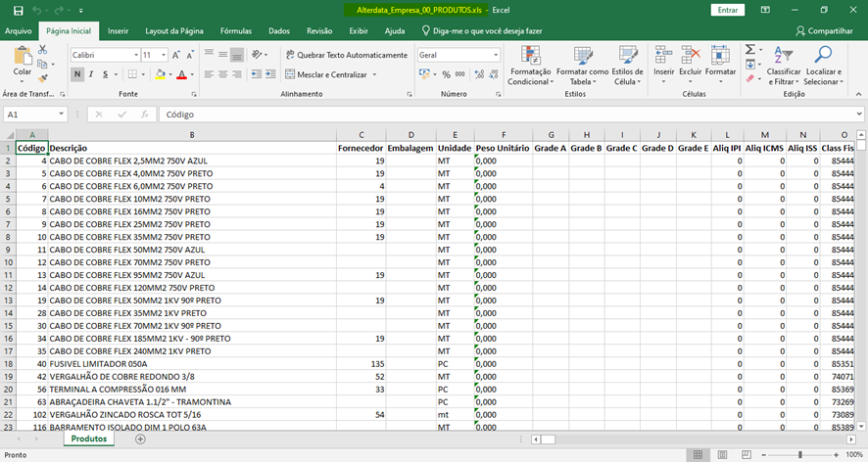This screenshot has height=462, width=868.
Task: Click the AutoSoma sigma icon
Action: coord(748,50)
